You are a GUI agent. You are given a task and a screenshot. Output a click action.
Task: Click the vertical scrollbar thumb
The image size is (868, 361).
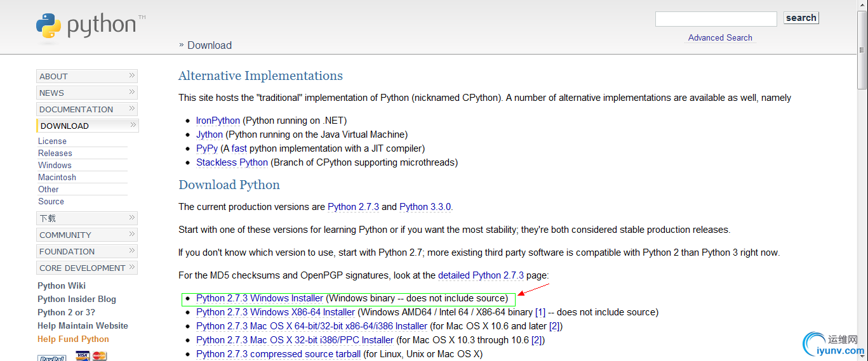862,50
